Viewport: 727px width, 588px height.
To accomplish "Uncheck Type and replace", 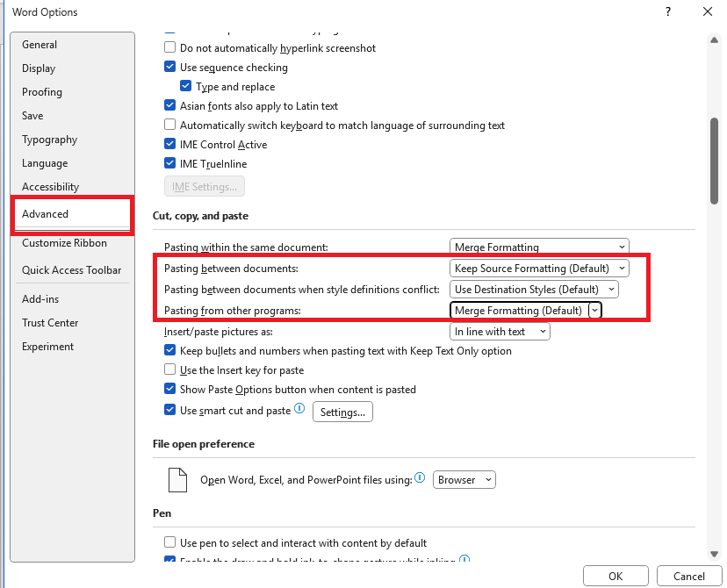I will click(x=185, y=86).
